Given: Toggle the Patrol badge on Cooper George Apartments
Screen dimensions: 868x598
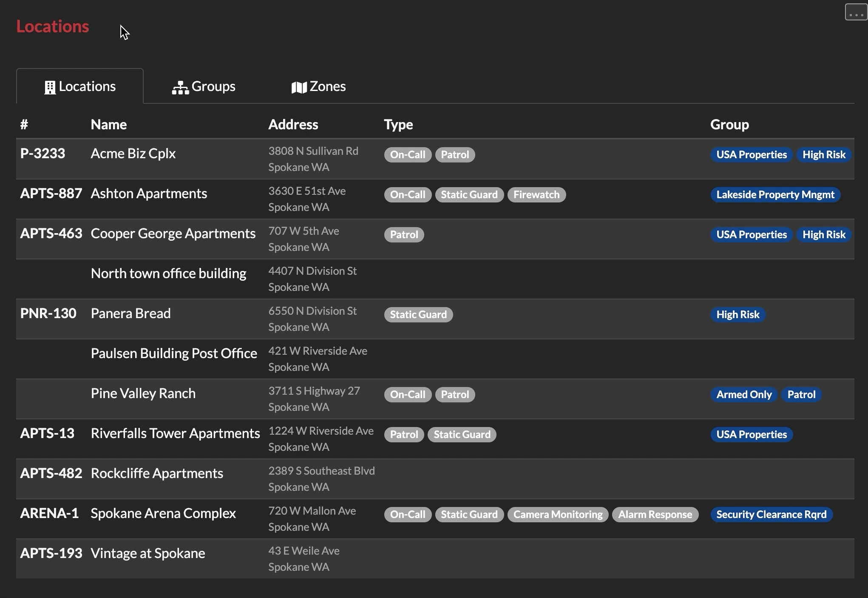Looking at the screenshot, I should pyautogui.click(x=404, y=234).
